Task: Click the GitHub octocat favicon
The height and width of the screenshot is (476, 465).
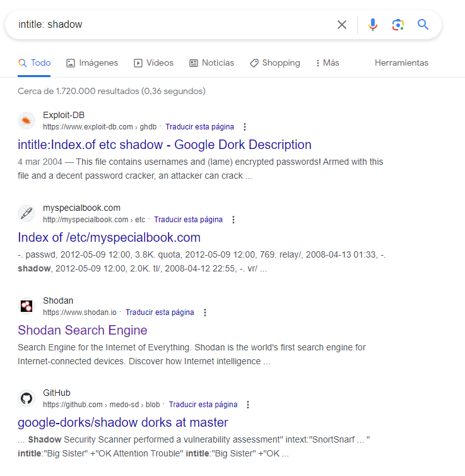Action: [26, 398]
